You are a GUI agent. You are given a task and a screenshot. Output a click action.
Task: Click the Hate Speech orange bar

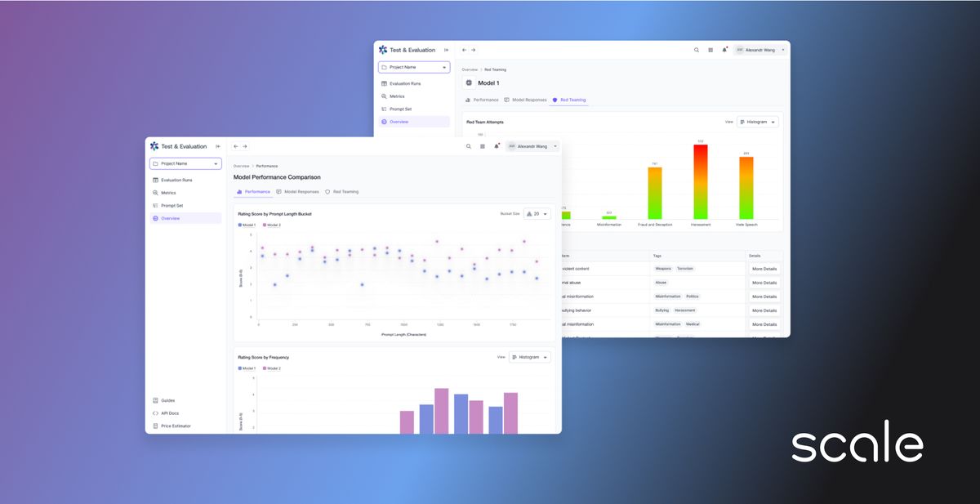(746, 188)
